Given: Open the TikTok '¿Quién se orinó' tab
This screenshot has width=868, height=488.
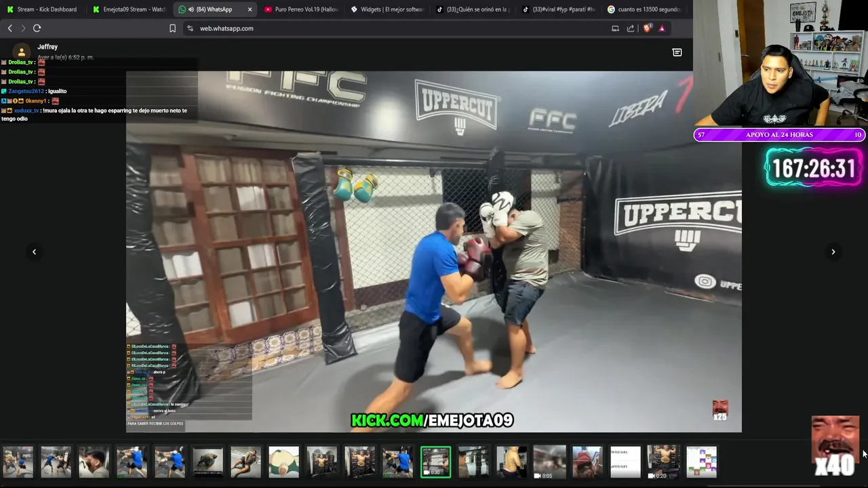Looking at the screenshot, I should pyautogui.click(x=473, y=9).
